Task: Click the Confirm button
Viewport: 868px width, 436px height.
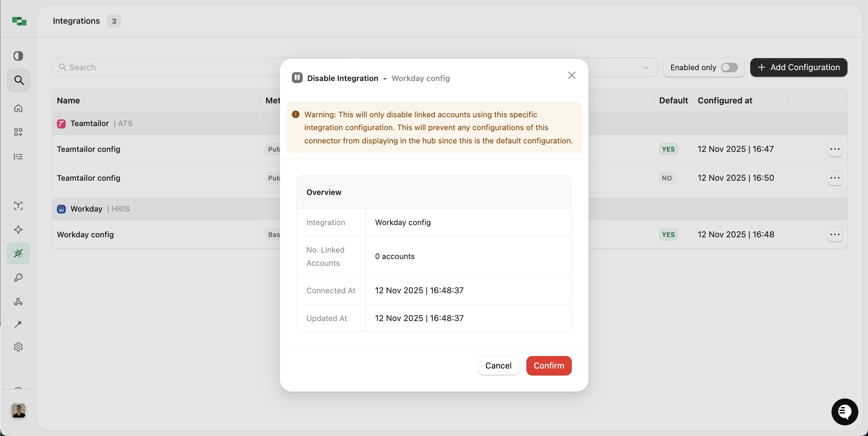Action: pos(549,365)
